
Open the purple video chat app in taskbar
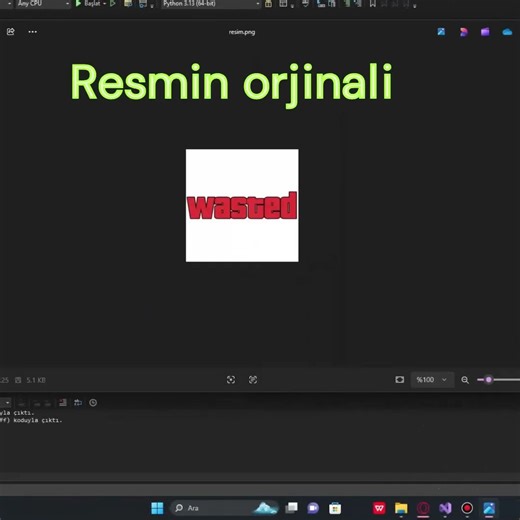[313, 508]
